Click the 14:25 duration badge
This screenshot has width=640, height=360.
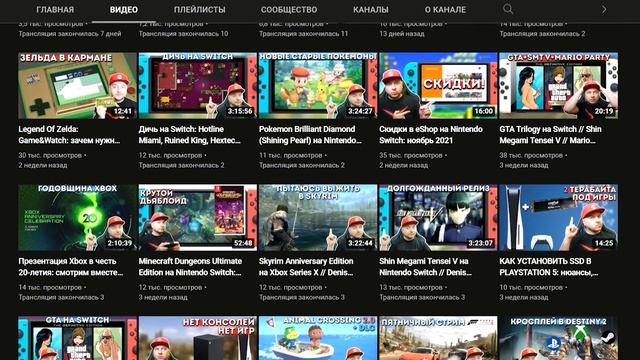tap(604, 243)
